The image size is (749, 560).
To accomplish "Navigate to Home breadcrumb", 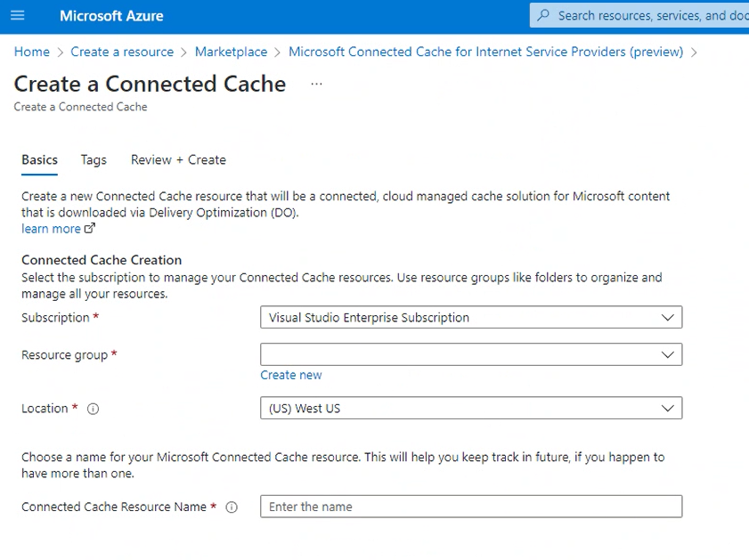I will pyautogui.click(x=32, y=52).
